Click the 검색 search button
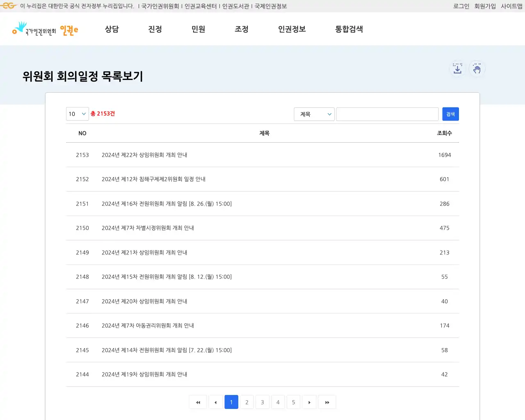Screen dimensions: 525x420 point(450,114)
